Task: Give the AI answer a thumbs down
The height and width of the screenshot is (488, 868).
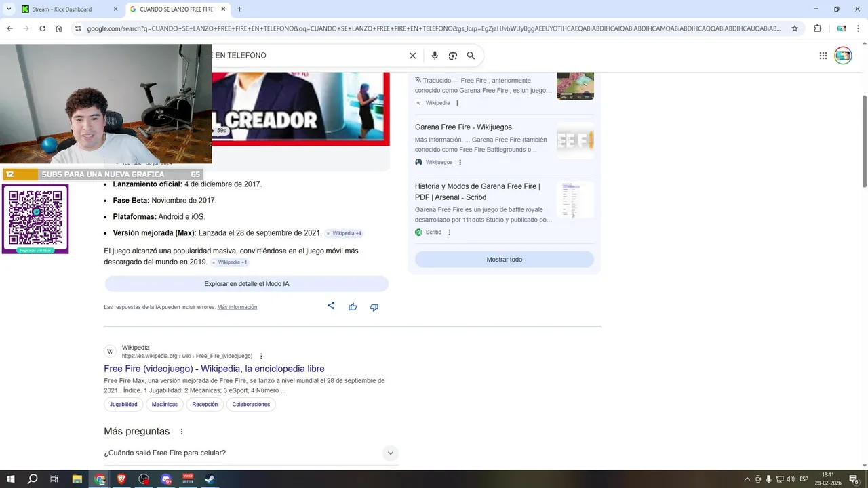Action: click(374, 307)
